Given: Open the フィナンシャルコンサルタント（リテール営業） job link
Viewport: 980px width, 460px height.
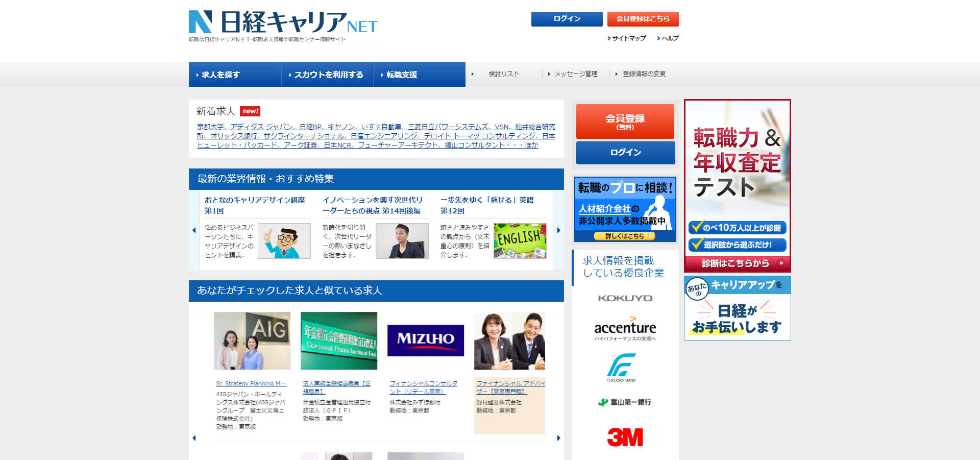Looking at the screenshot, I should 425,388.
